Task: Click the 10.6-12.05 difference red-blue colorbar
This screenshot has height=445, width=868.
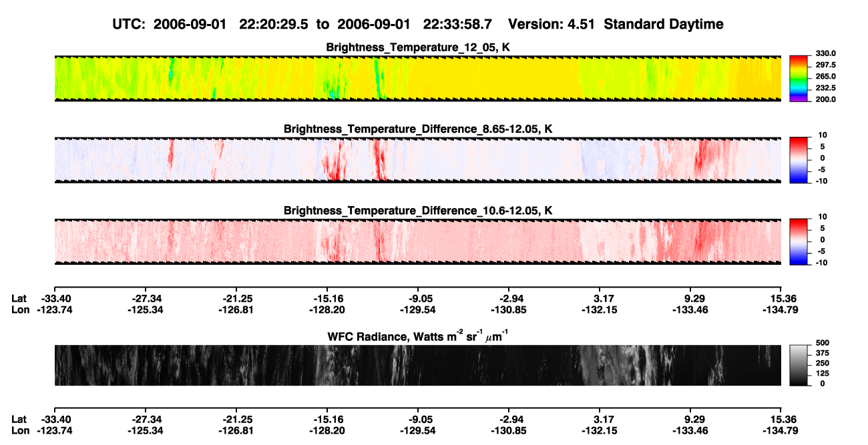Action: (x=798, y=242)
